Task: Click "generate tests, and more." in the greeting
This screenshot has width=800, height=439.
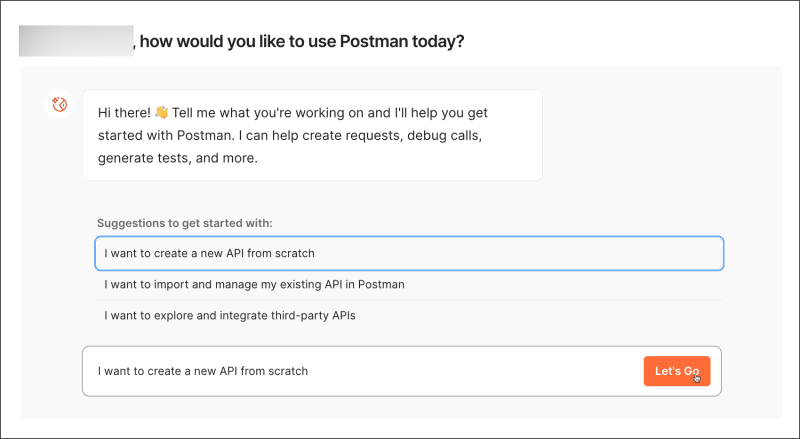Action: (x=176, y=158)
